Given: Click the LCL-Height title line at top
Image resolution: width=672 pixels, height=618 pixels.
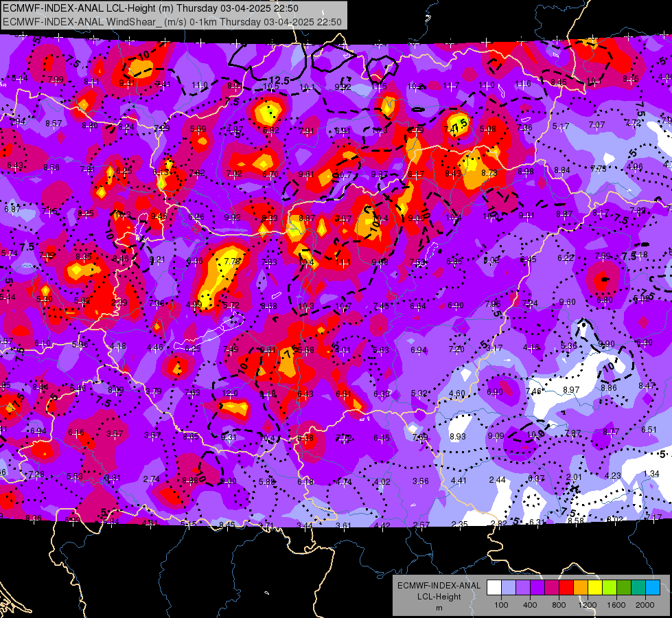Looking at the screenshot, I should [150, 8].
